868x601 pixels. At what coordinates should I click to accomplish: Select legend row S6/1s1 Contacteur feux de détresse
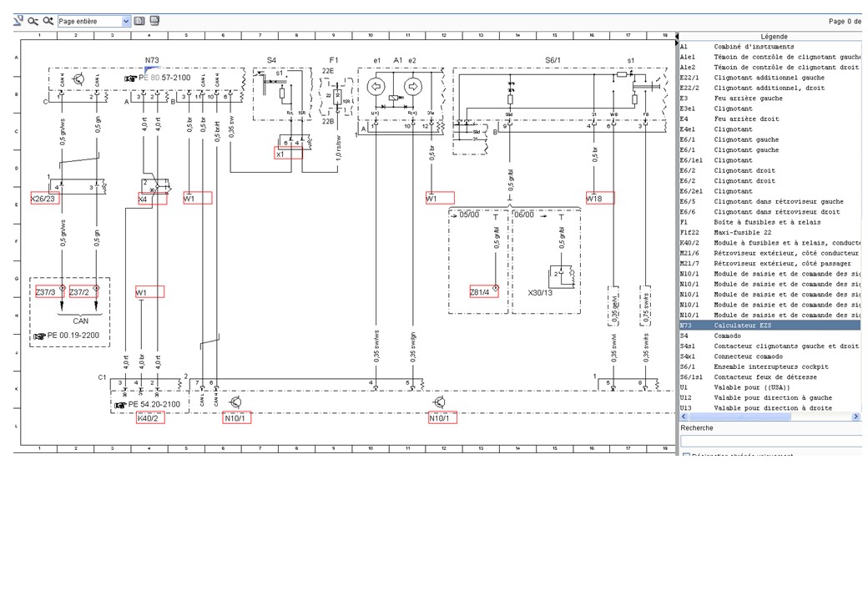point(770,376)
